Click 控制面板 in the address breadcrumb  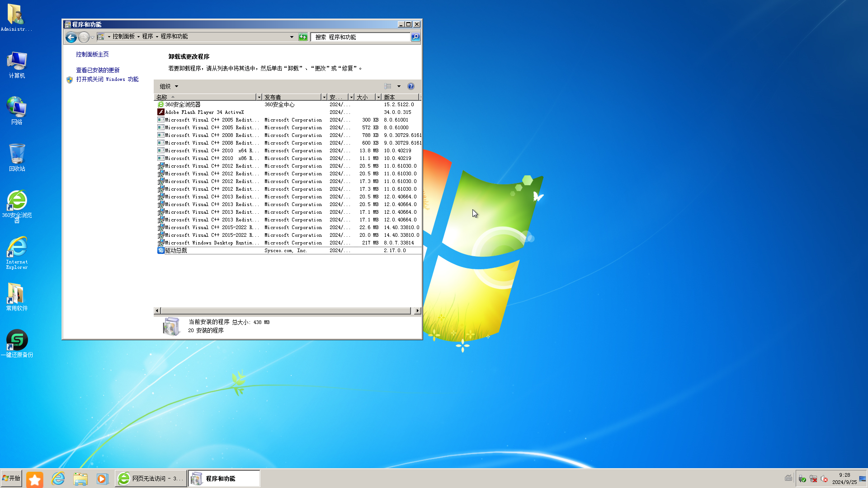click(x=123, y=37)
